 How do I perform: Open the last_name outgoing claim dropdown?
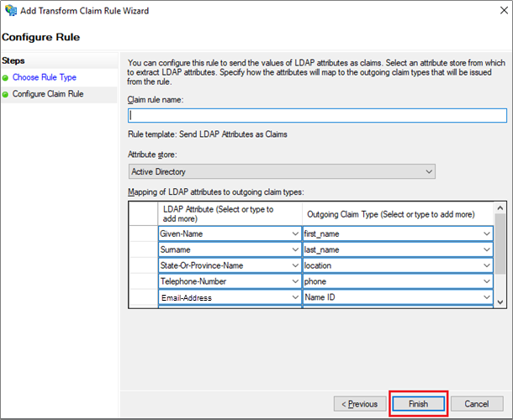point(486,249)
